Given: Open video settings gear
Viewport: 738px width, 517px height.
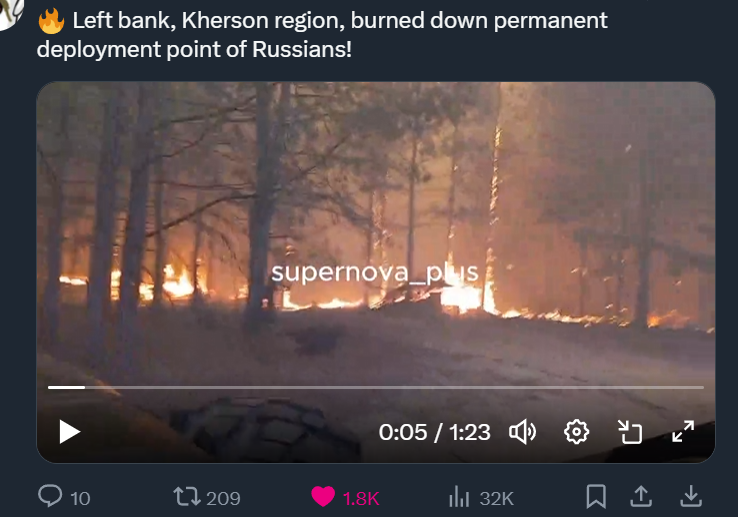Looking at the screenshot, I should (x=576, y=432).
